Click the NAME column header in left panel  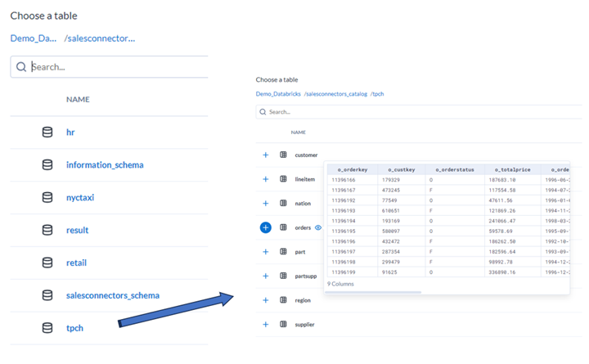(x=78, y=100)
